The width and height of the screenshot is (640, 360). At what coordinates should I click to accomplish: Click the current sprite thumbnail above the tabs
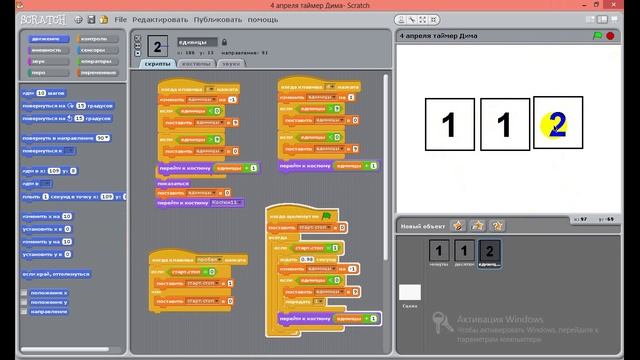pyautogui.click(x=158, y=47)
